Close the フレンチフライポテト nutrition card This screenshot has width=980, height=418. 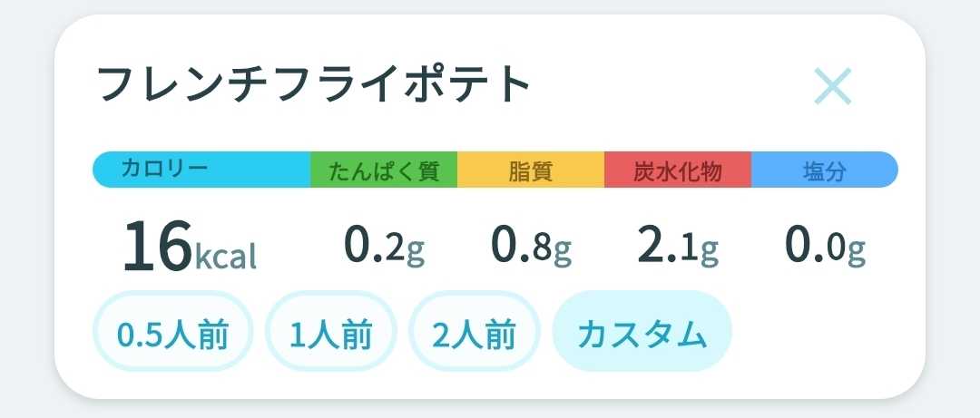tap(833, 86)
